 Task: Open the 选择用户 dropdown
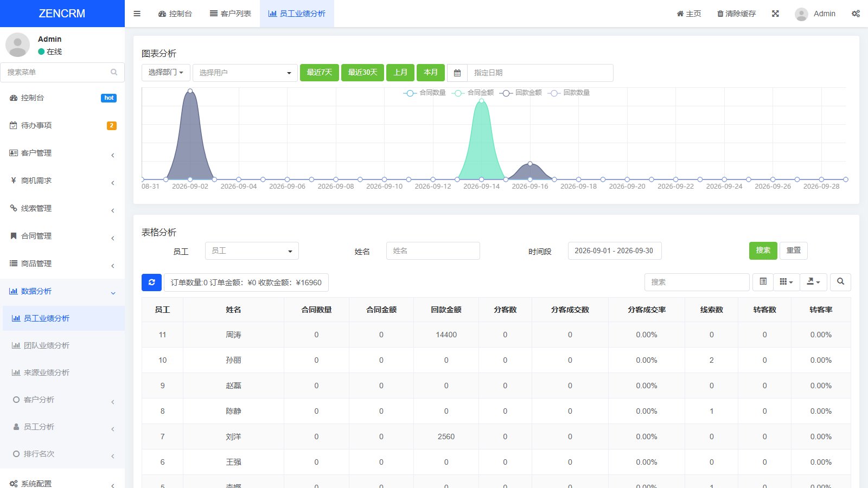pyautogui.click(x=245, y=73)
